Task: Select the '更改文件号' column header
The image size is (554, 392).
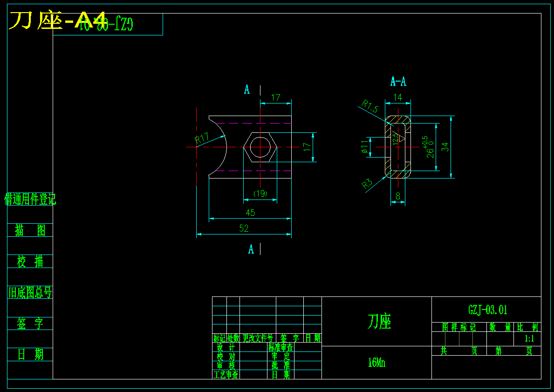Action: pos(258,338)
